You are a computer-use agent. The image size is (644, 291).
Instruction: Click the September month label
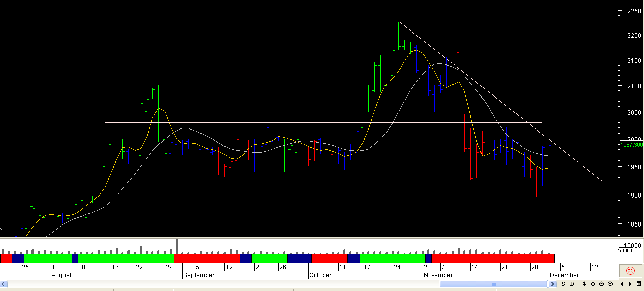(x=199, y=275)
